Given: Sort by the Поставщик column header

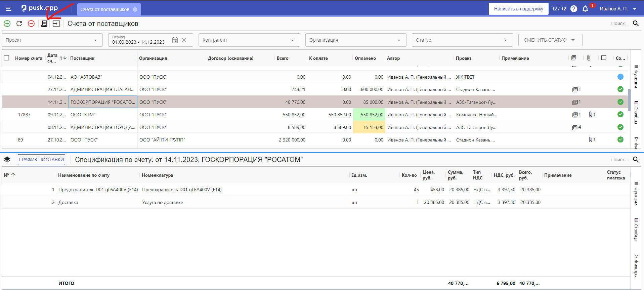Looking at the screenshot, I should [82, 58].
